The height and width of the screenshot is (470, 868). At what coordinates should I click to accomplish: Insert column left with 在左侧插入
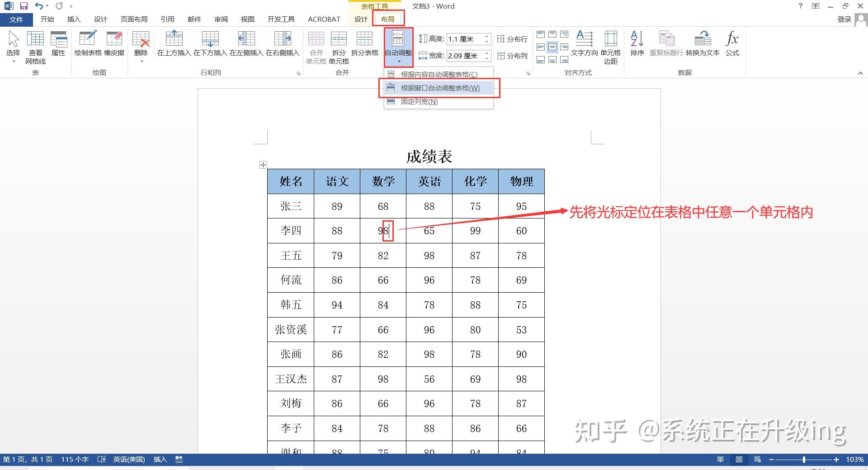(246, 44)
